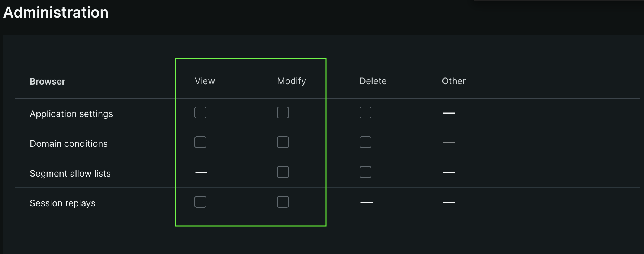The width and height of the screenshot is (644, 254).
Task: Tick Delete for Segment allow lists
Action: (x=366, y=172)
